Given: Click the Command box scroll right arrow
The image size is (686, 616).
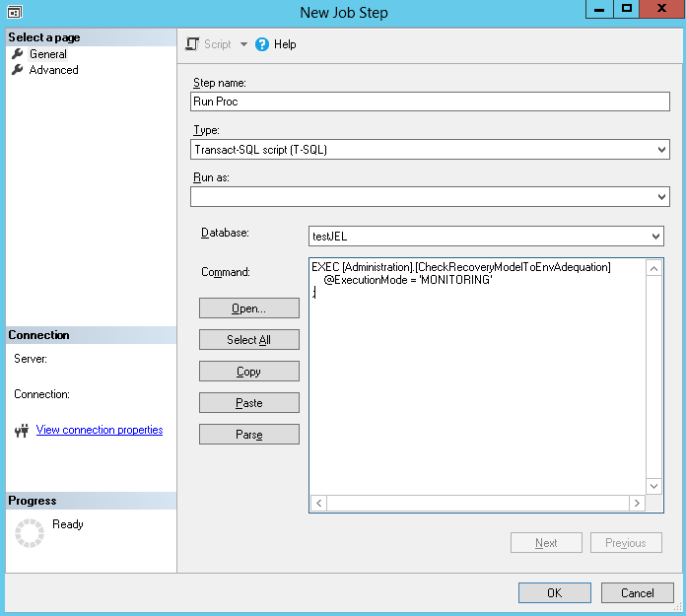Looking at the screenshot, I should pos(637,503).
